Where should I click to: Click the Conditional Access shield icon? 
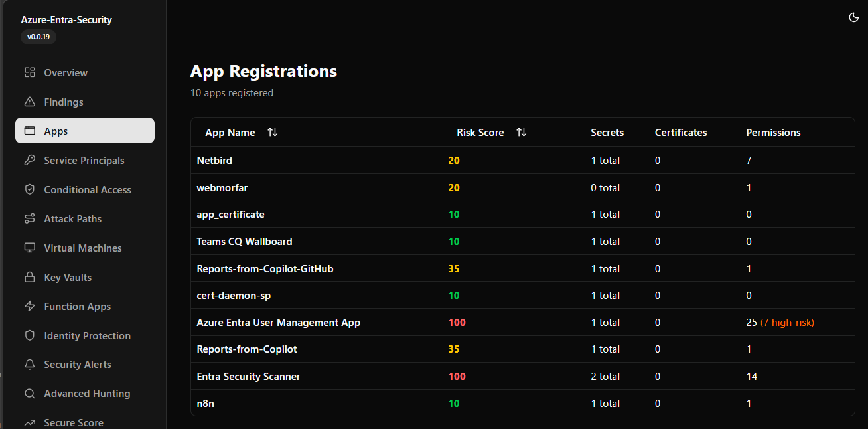[x=29, y=189]
